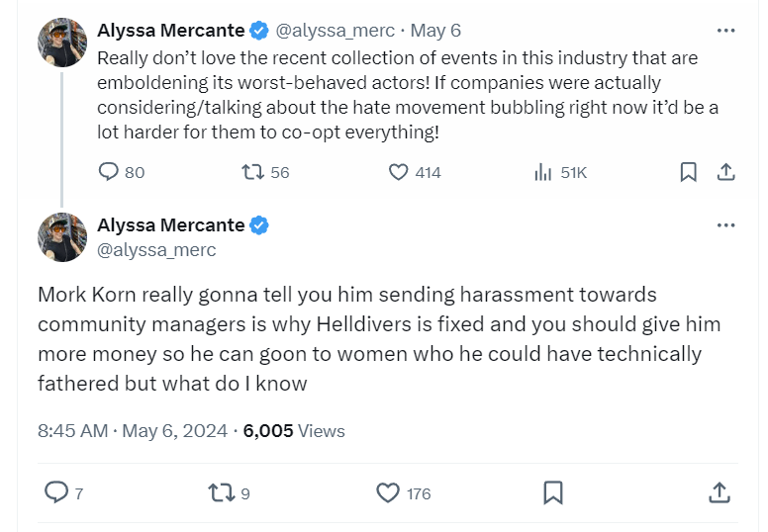This screenshot has height=532, width=768.
Task: Click the @alyssa_merc handle in main tweet
Action: pyautogui.click(x=156, y=250)
